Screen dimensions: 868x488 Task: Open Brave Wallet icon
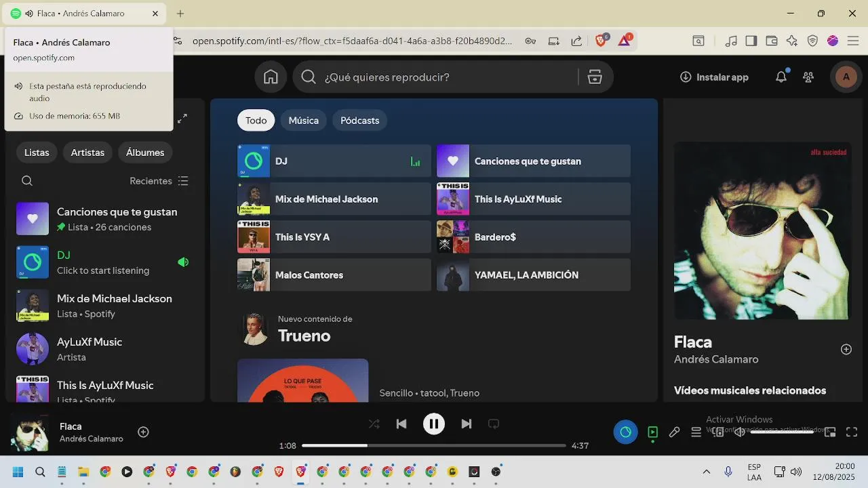click(772, 41)
